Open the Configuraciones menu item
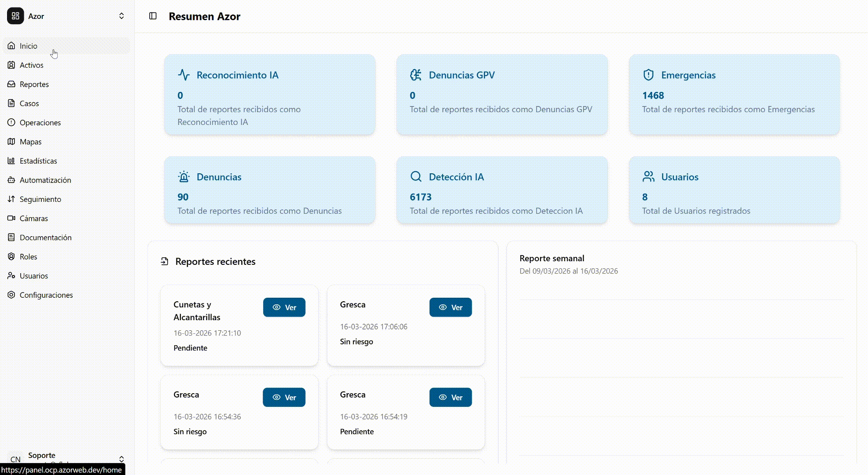Viewport: 868px width, 475px height. tap(46, 295)
